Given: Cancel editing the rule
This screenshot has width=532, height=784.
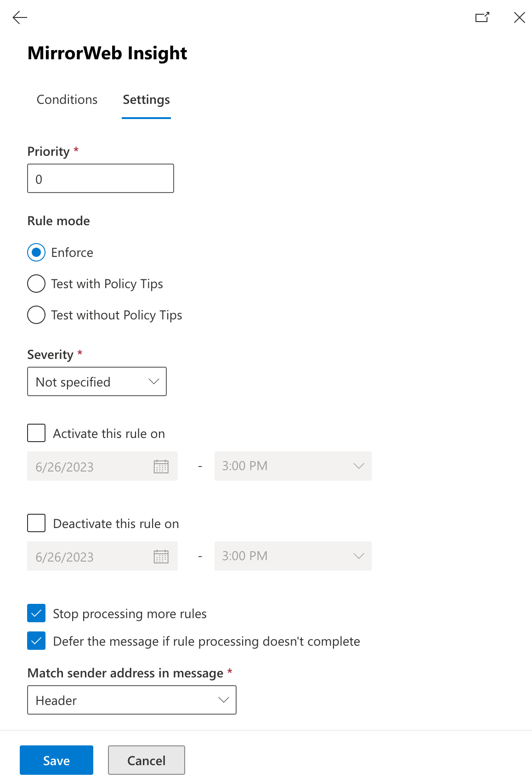Looking at the screenshot, I should coord(146,760).
